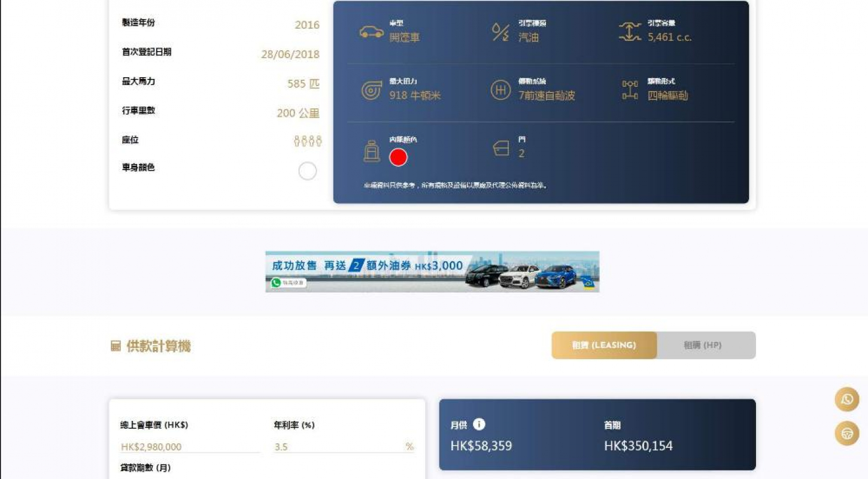
Task: Click the interior seat icon
Action: (x=372, y=151)
